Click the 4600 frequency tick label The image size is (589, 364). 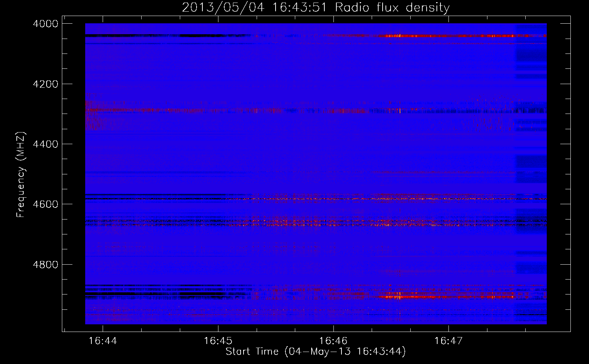click(46, 204)
